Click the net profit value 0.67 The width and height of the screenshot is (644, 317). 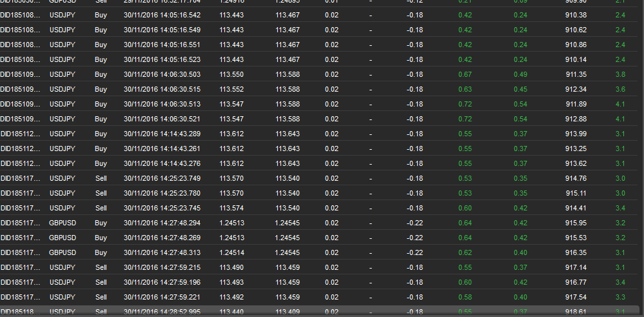(x=465, y=74)
